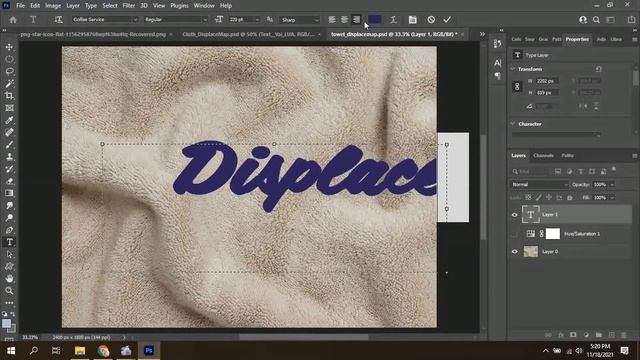Open the Search icon in options bar

click(x=596, y=20)
